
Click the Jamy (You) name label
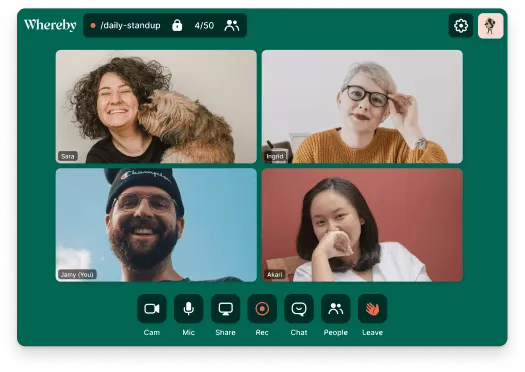[77, 275]
